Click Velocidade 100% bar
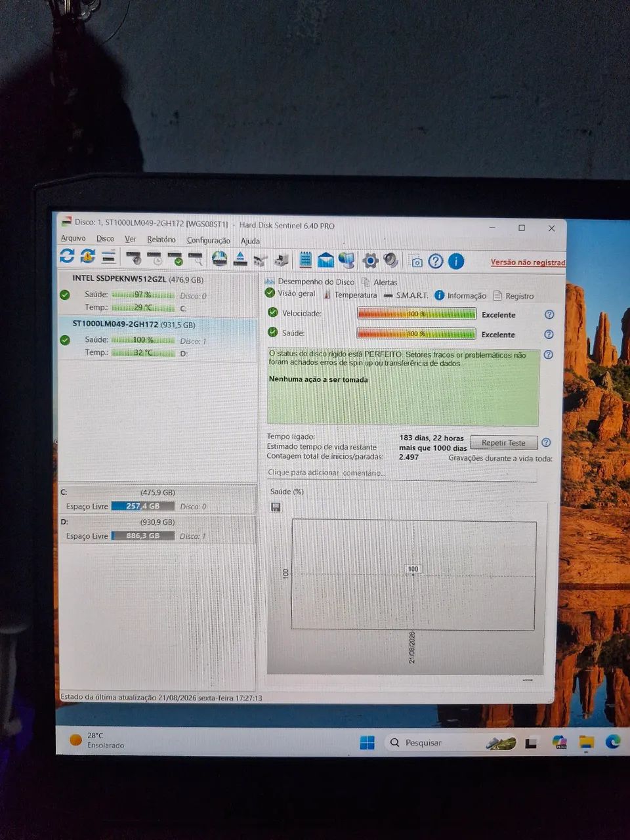 click(x=416, y=314)
